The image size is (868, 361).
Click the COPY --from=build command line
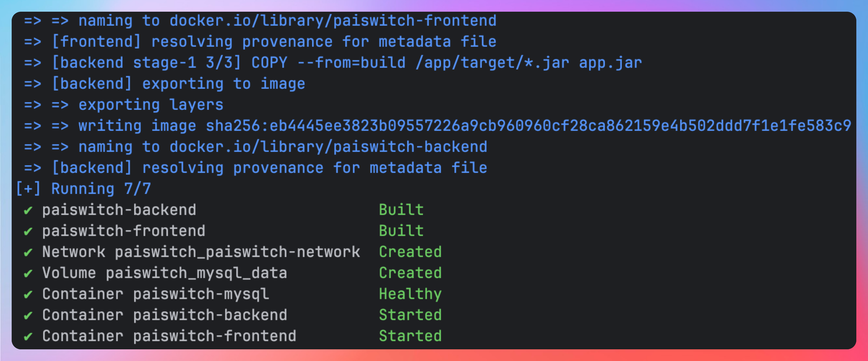click(x=346, y=63)
